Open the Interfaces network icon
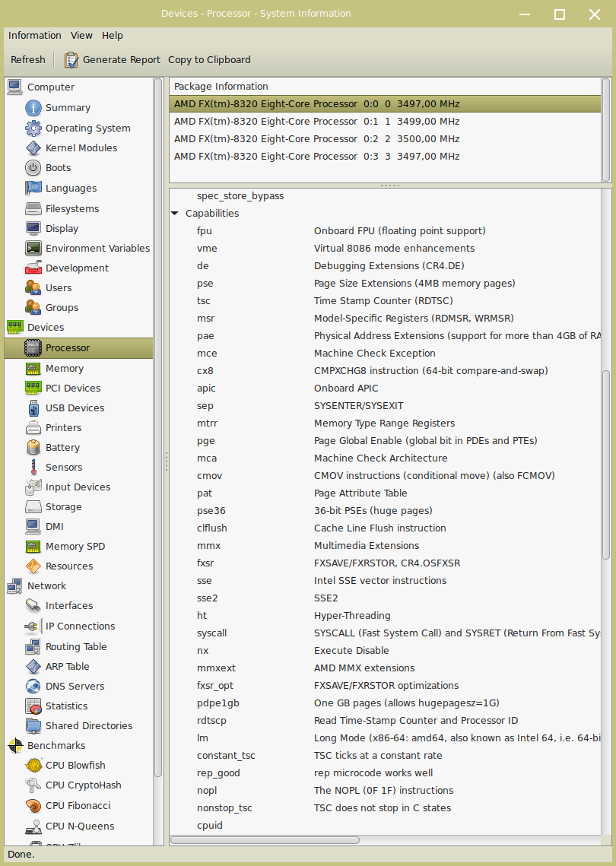Viewport: 616px width, 866px height. point(33,606)
